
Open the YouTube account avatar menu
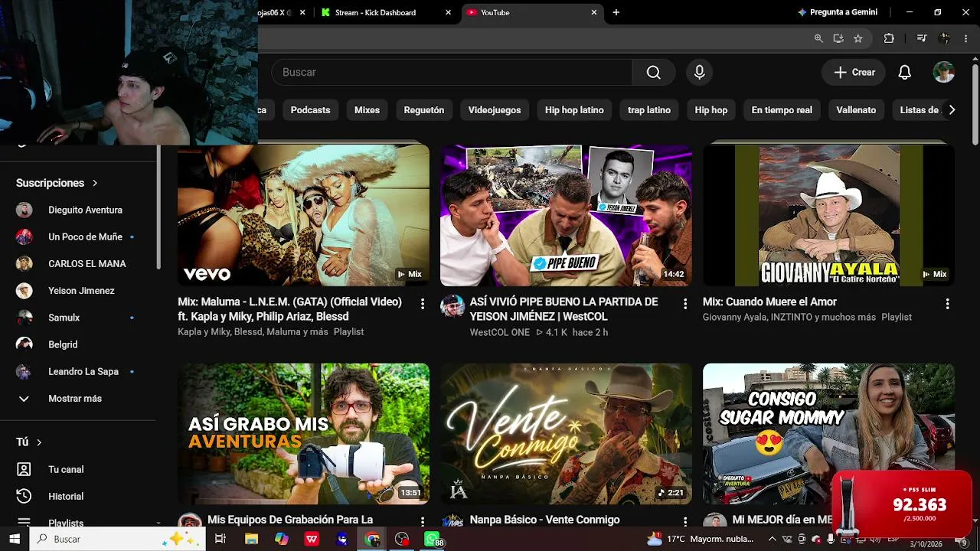(x=943, y=72)
